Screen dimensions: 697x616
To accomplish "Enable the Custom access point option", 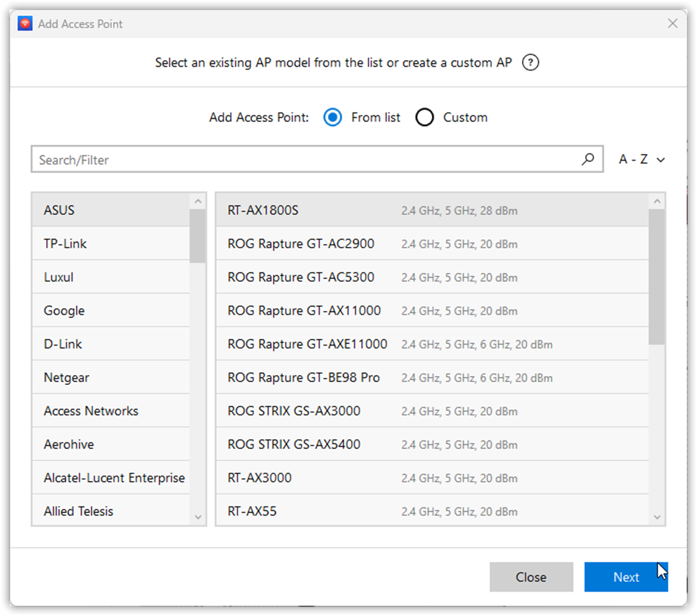I will click(x=424, y=117).
